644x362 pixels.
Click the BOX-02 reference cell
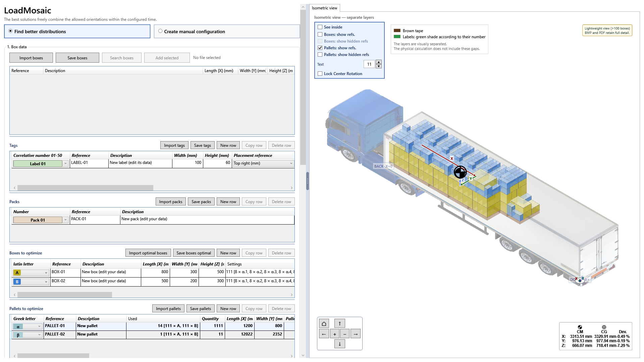[x=65, y=281]
